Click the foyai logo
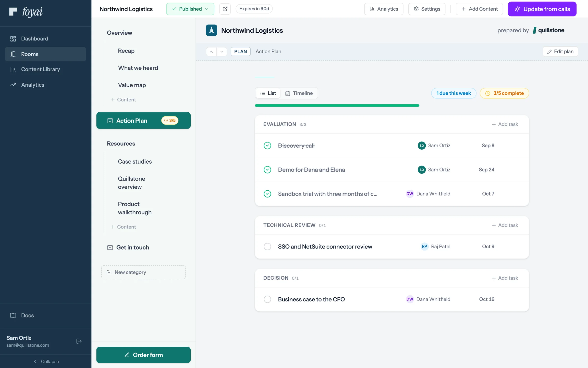The height and width of the screenshot is (368, 588). [26, 12]
